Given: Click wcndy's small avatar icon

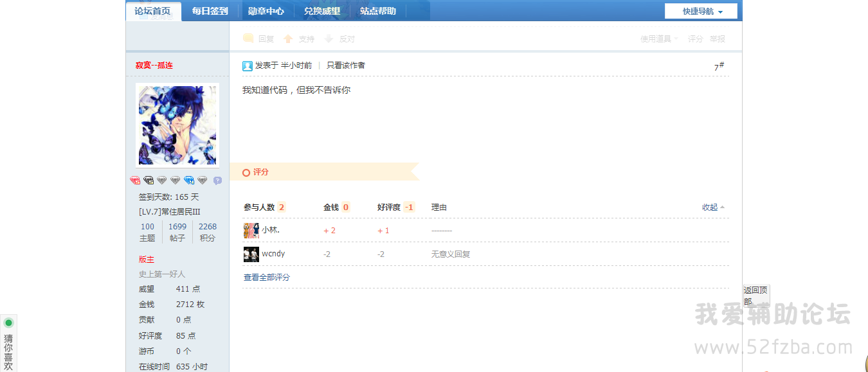Looking at the screenshot, I should [251, 254].
